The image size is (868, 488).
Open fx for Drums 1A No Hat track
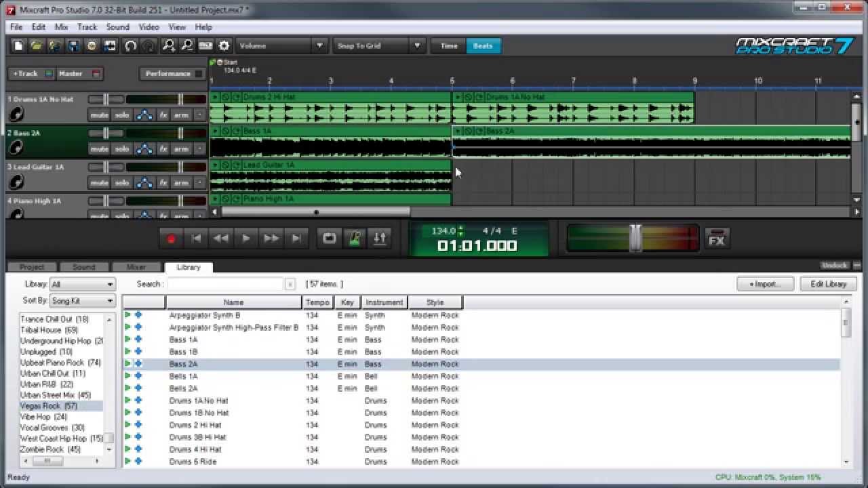(x=163, y=115)
